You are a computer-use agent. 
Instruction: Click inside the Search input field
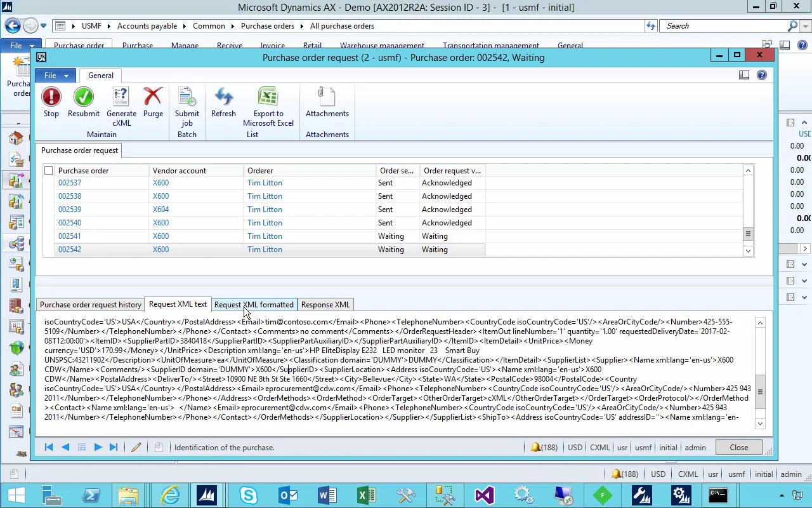pos(723,26)
